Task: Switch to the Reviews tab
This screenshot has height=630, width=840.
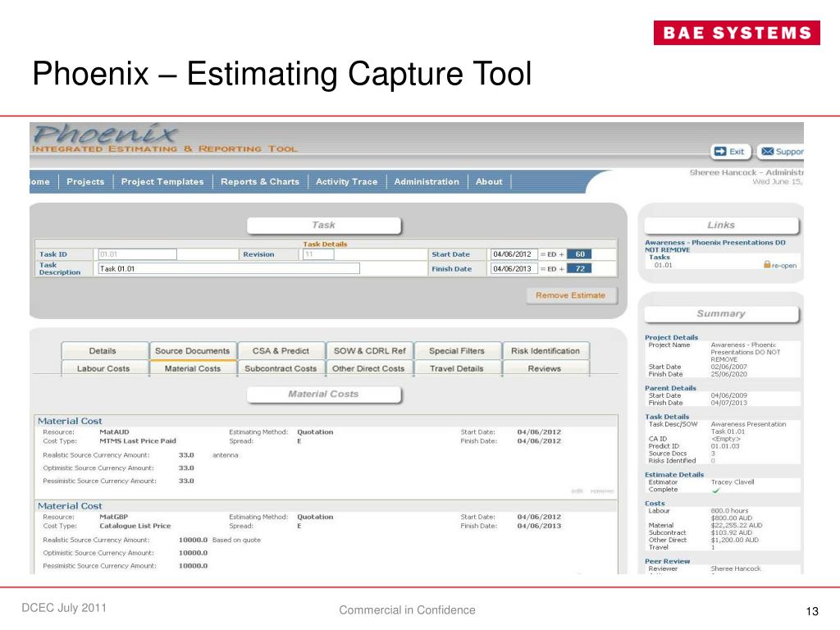Action: (x=545, y=368)
